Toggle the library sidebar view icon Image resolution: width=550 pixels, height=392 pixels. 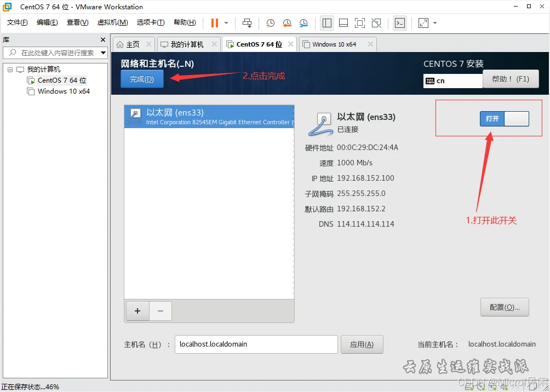point(327,23)
